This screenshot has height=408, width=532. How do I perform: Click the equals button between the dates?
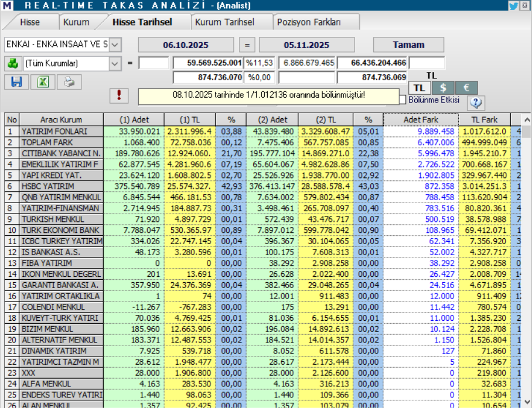pos(247,44)
